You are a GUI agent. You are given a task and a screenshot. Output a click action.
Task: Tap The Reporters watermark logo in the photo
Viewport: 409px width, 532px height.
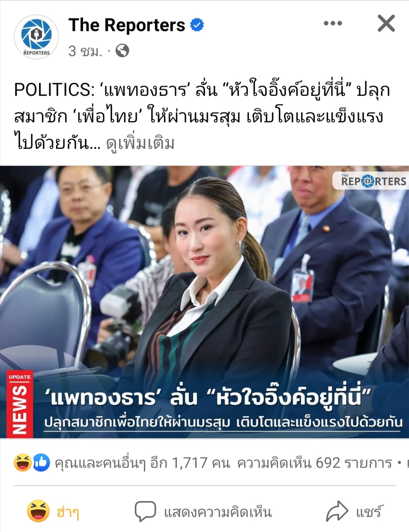point(371,181)
